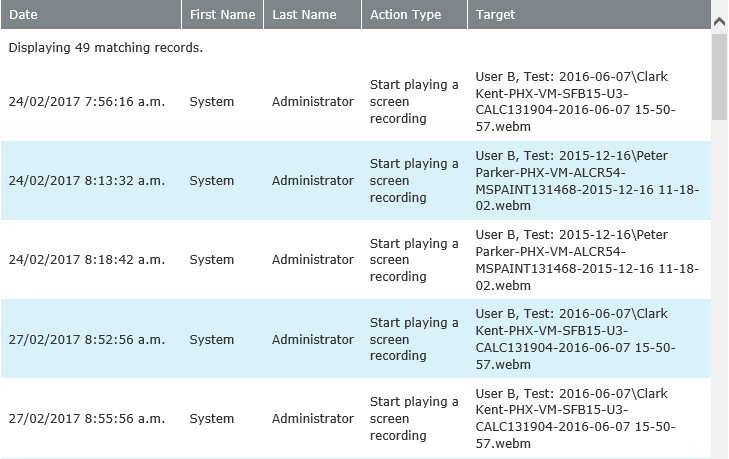Click the scrollbar up arrow
Viewport: 729px width, 459px height.
coord(719,20)
